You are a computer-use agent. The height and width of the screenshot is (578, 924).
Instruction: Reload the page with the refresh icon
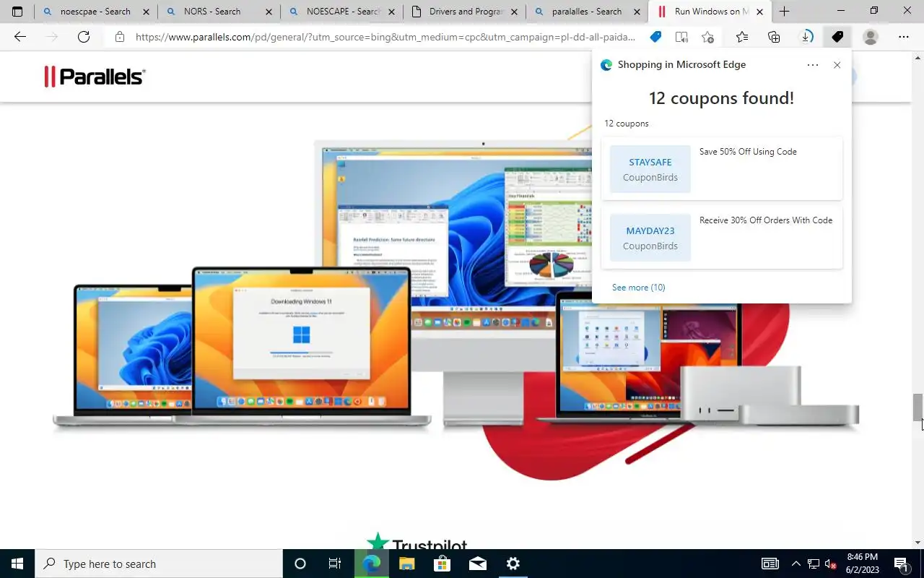point(84,37)
